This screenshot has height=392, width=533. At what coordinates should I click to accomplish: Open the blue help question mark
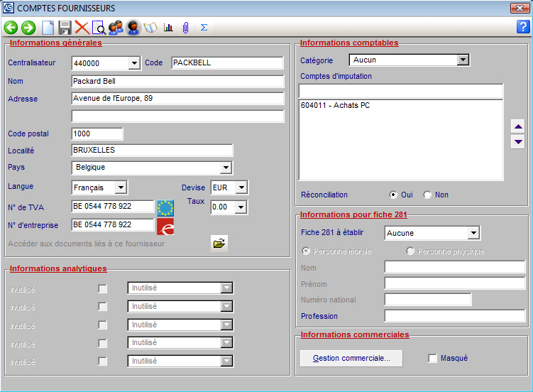click(523, 28)
